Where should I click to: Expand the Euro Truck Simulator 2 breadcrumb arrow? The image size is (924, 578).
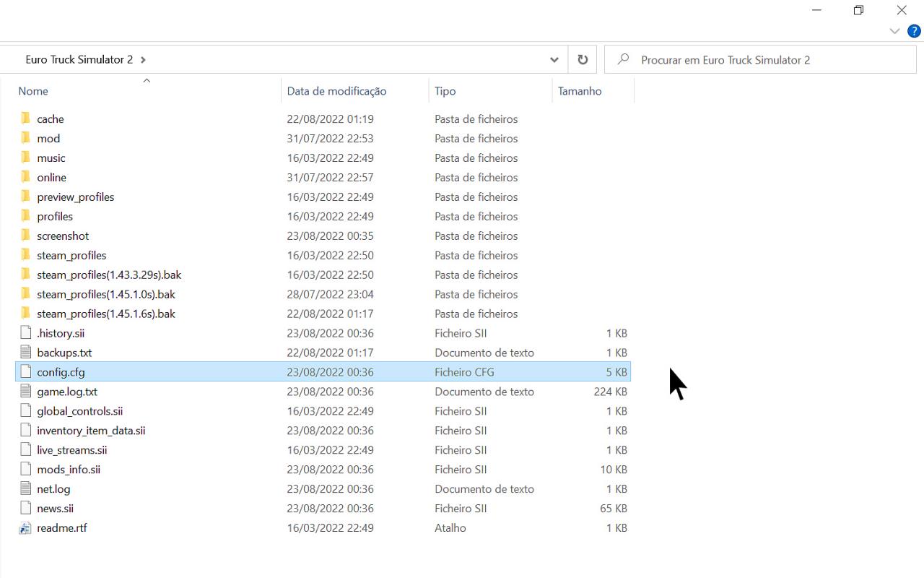143,60
